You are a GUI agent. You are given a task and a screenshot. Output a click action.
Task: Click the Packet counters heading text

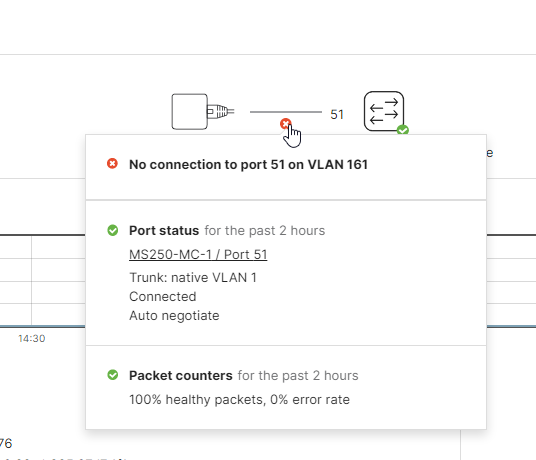point(181,376)
